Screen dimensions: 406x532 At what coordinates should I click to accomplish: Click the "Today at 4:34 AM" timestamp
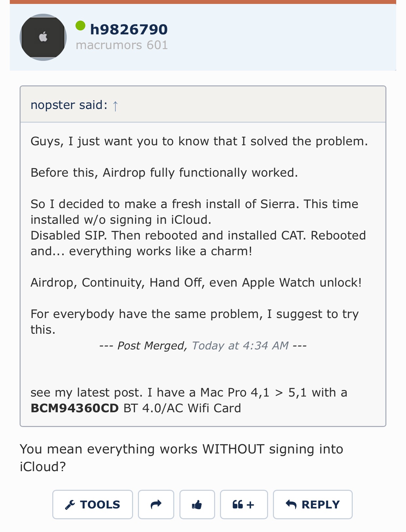(x=240, y=346)
